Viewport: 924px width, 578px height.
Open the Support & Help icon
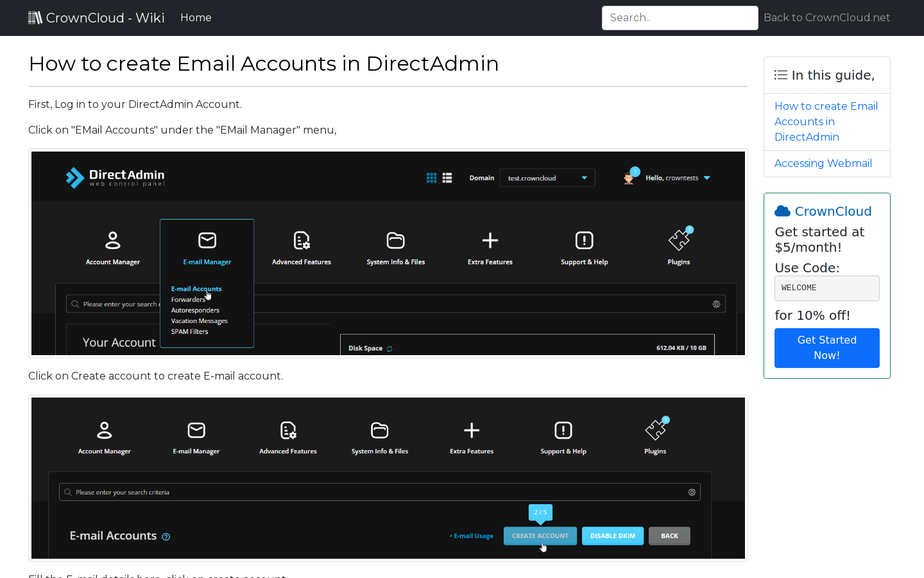point(584,240)
